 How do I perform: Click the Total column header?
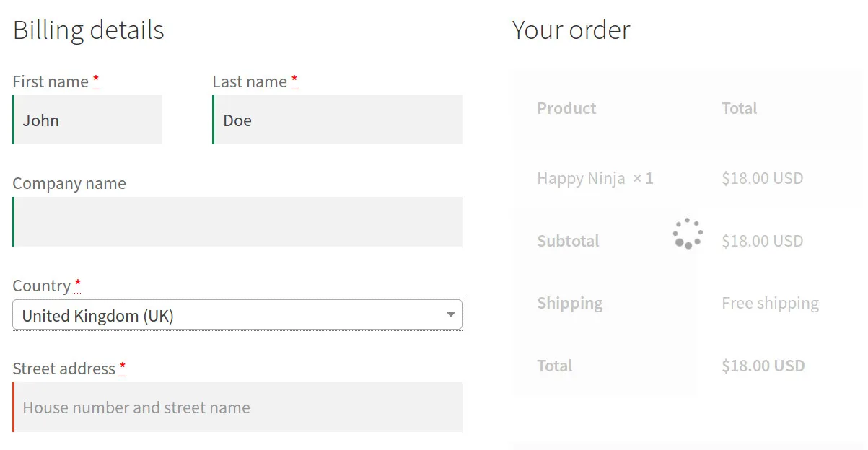point(739,108)
